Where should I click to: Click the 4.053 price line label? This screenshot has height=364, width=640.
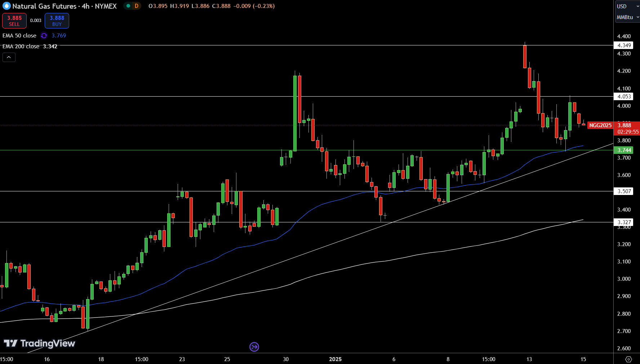623,97
